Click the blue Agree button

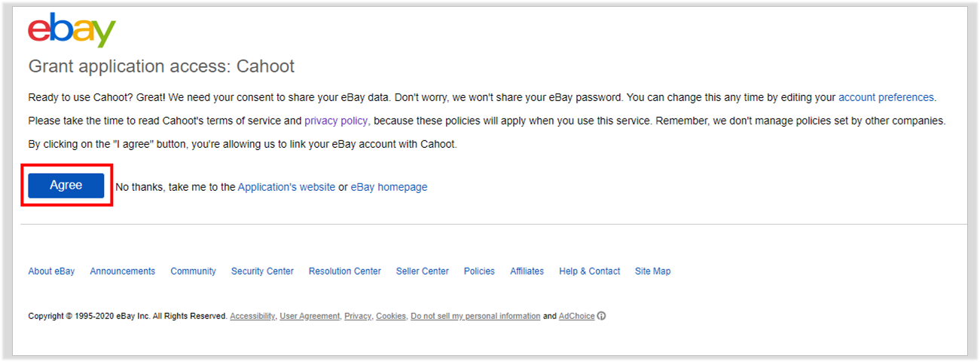pos(66,186)
